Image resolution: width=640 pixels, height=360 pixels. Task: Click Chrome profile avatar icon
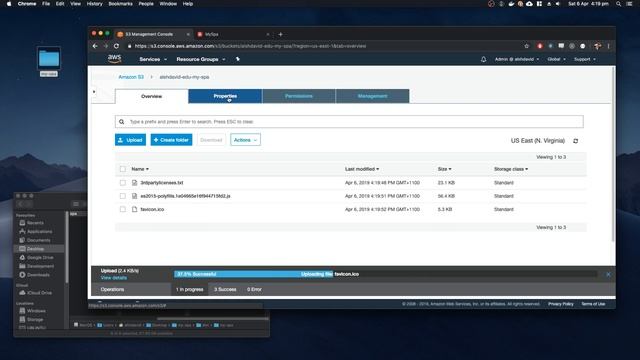click(598, 46)
